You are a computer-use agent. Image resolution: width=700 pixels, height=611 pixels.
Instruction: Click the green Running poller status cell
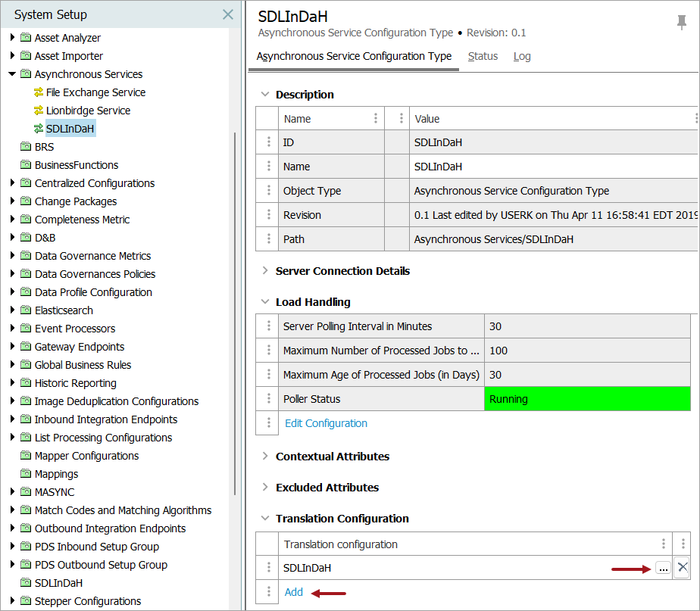click(587, 399)
